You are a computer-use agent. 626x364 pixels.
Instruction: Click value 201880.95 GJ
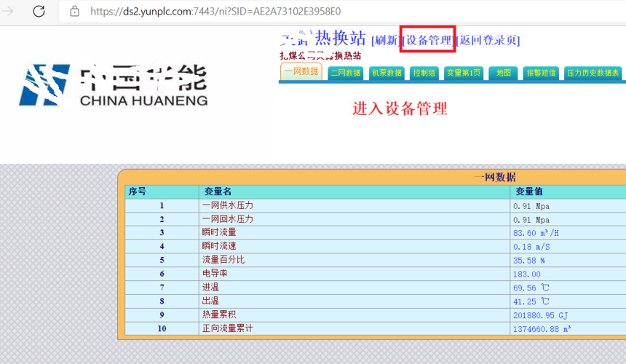click(x=540, y=315)
